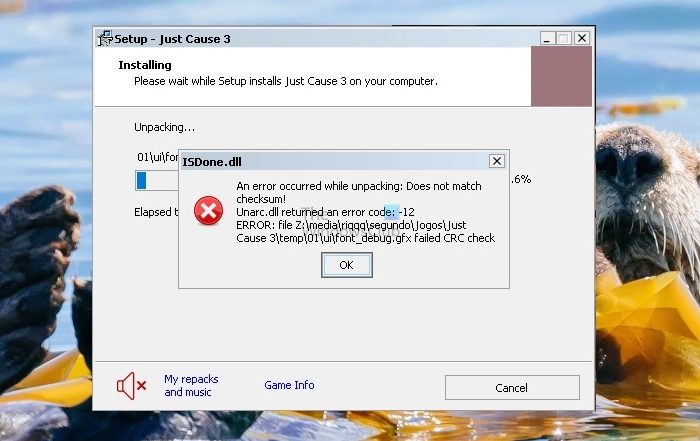Toggle the muted speaker music icon

[x=131, y=385]
